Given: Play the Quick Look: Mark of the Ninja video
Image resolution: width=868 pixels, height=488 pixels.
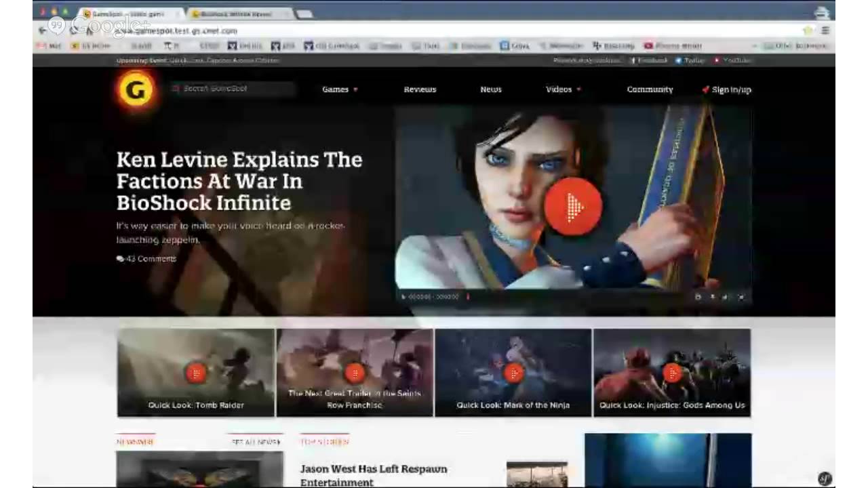Looking at the screenshot, I should (513, 372).
